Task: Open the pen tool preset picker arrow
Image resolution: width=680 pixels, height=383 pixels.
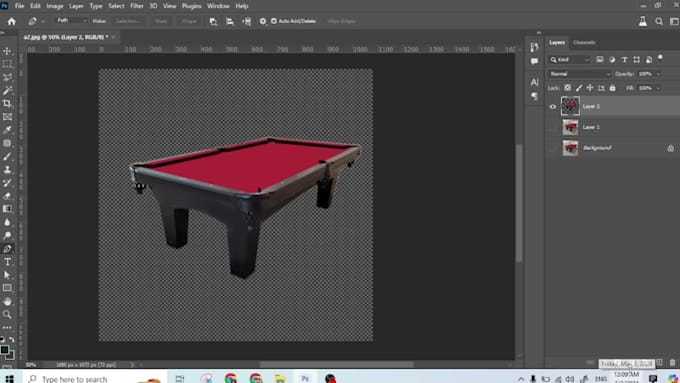Action: [x=43, y=21]
